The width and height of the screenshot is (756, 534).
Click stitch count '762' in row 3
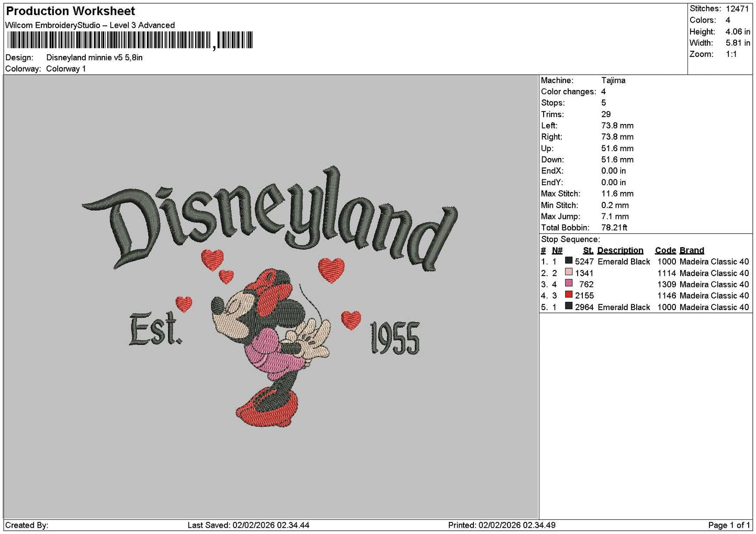(x=587, y=285)
